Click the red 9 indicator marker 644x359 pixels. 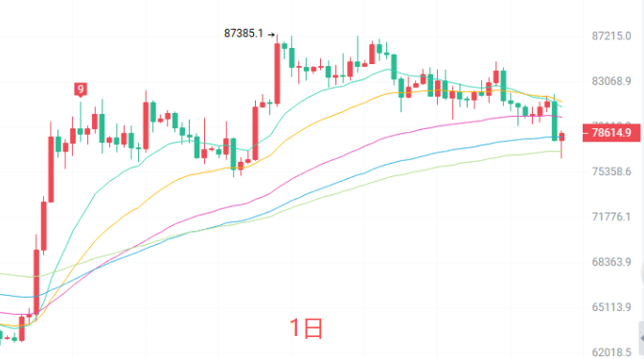80,89
